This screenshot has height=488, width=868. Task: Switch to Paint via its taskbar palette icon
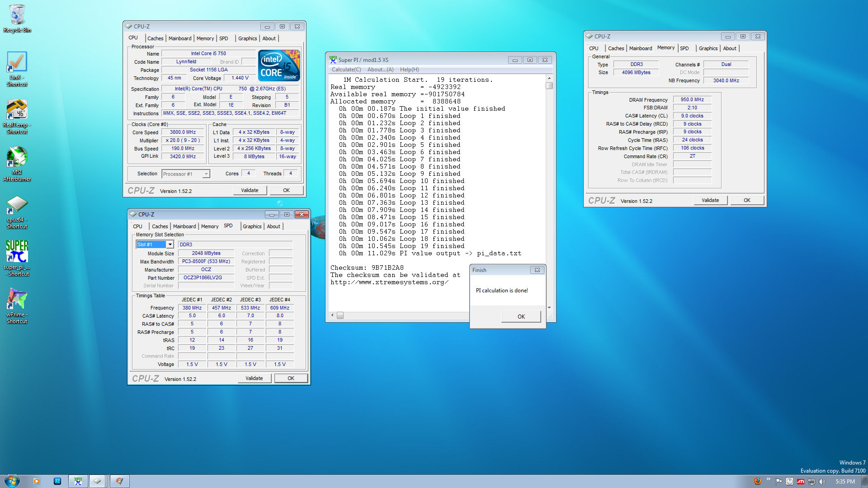(x=119, y=481)
